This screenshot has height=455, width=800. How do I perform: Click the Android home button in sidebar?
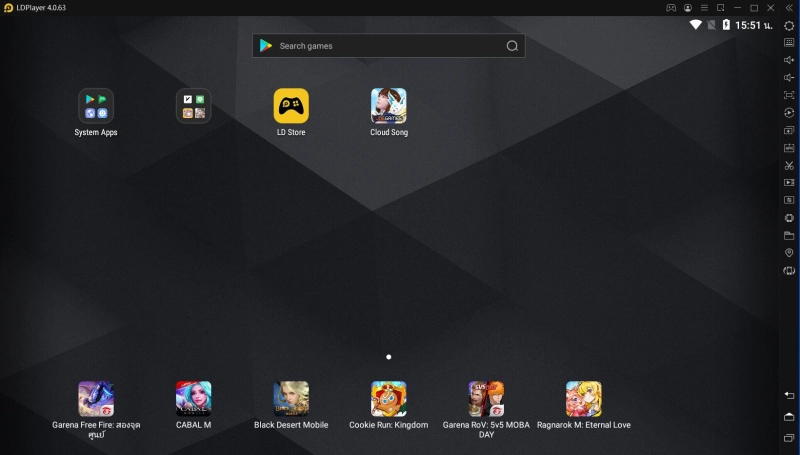point(789,417)
